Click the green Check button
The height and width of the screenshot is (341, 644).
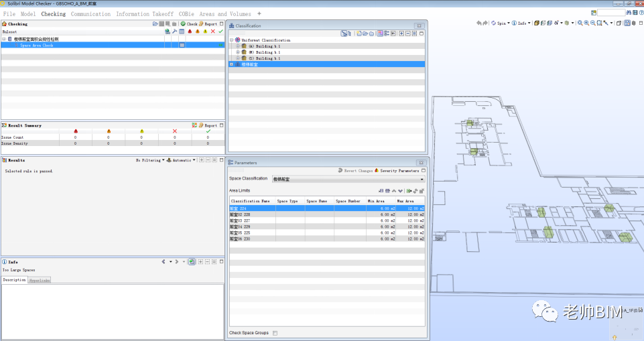point(190,24)
